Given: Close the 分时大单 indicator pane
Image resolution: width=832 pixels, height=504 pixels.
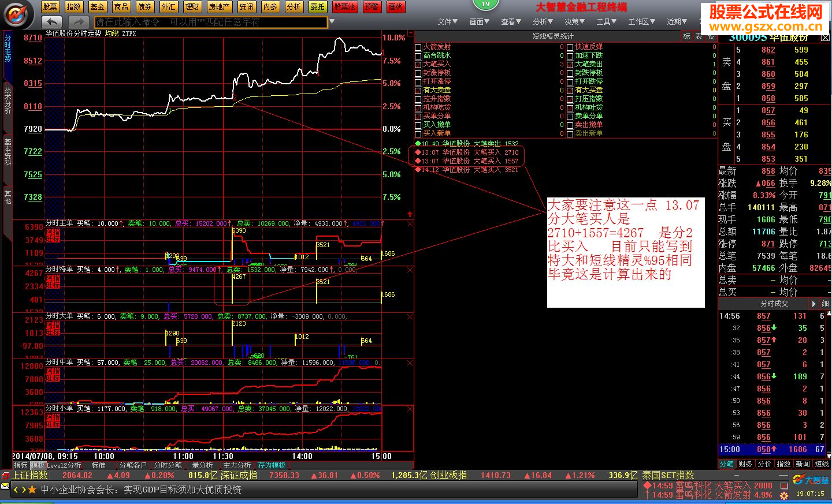Looking at the screenshot, I should click(410, 316).
